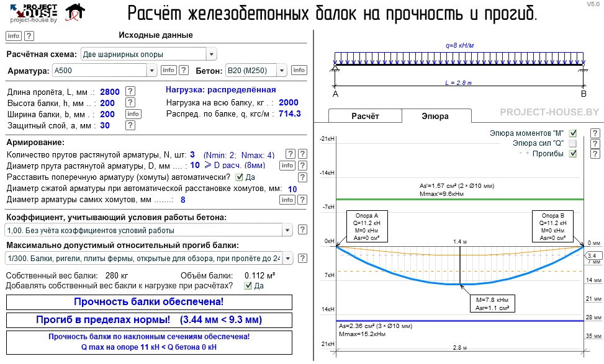Enable Эпюра сил "Q" checkbox

(x=573, y=143)
